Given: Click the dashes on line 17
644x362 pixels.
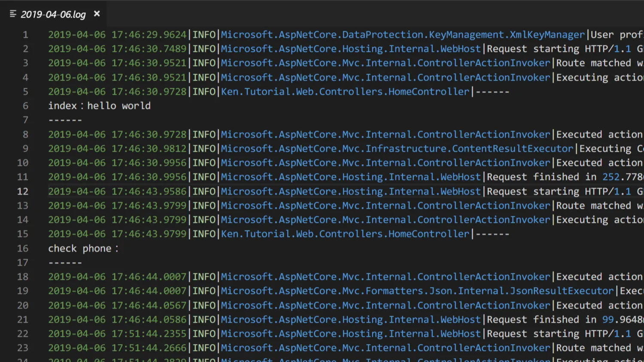Looking at the screenshot, I should click(x=65, y=262).
